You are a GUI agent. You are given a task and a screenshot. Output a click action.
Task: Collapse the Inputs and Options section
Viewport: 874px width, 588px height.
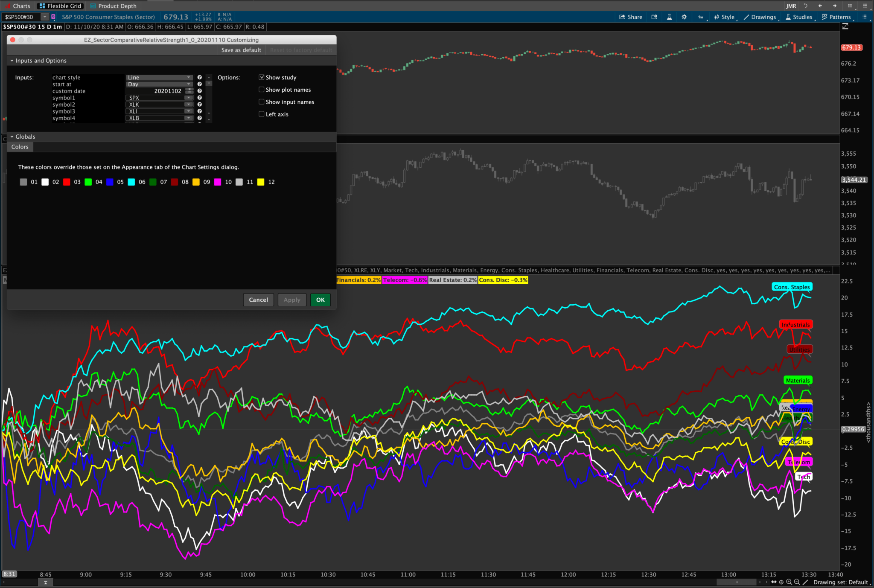pyautogui.click(x=12, y=61)
